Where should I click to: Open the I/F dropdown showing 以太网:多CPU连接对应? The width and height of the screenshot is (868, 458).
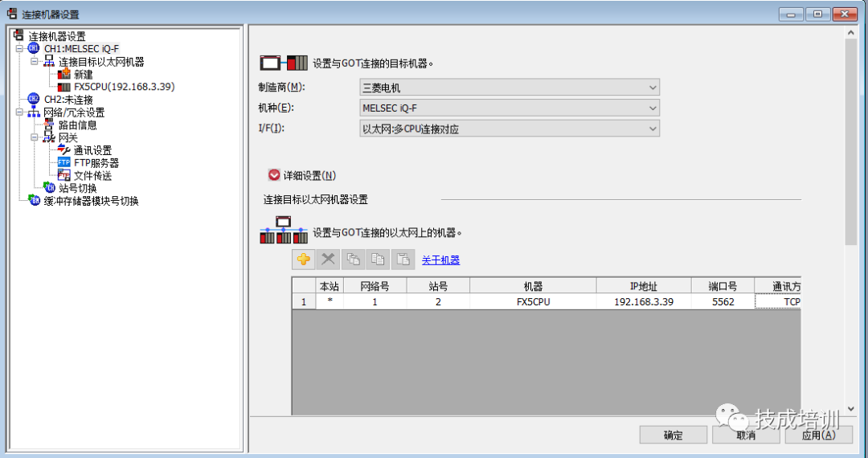click(510, 129)
